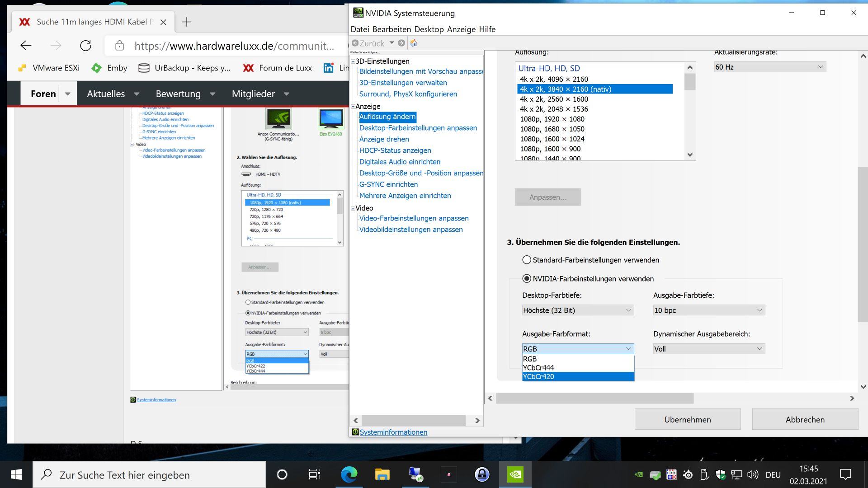Click the tree pane scroll-right arrow
This screenshot has height=488, width=868.
point(477,420)
